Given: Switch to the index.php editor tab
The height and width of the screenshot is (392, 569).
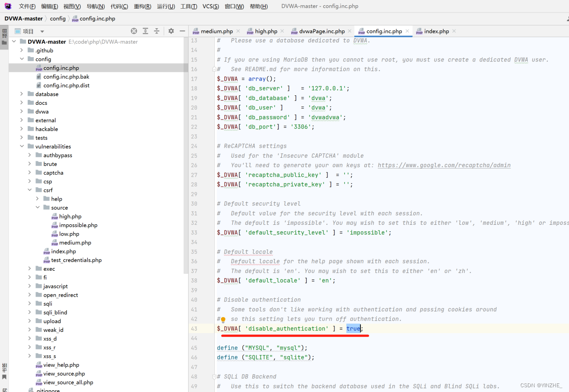Looking at the screenshot, I should coord(437,31).
